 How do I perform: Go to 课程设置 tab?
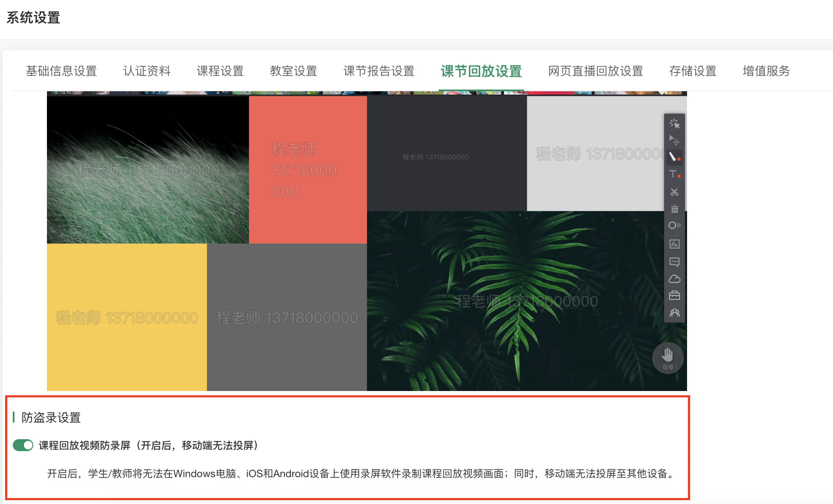click(x=220, y=71)
